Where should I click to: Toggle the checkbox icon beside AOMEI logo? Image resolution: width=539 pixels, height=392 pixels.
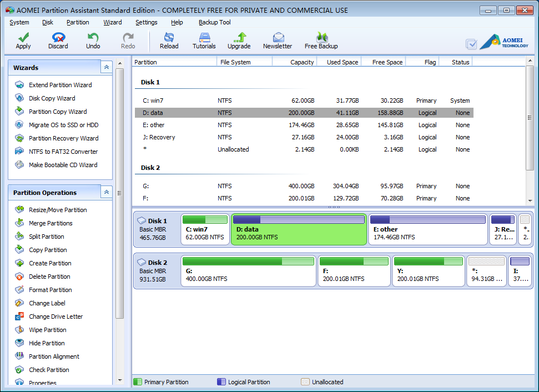(471, 44)
